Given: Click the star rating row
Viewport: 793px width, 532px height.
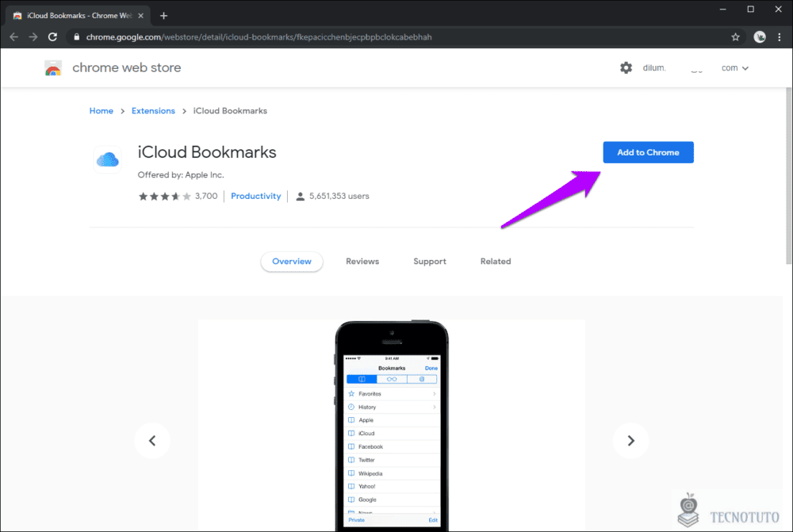Looking at the screenshot, I should click(165, 196).
